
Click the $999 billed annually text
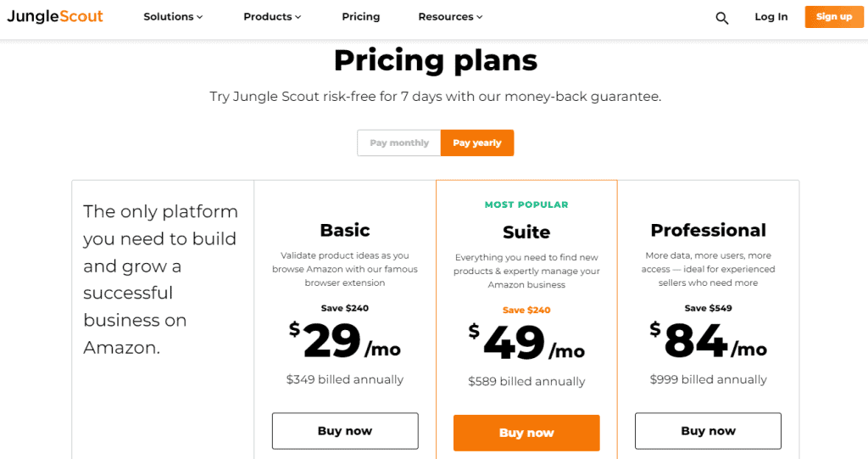click(708, 379)
